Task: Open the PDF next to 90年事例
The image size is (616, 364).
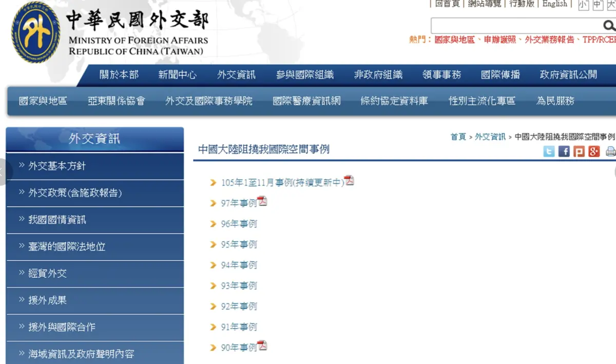Action: (262, 346)
